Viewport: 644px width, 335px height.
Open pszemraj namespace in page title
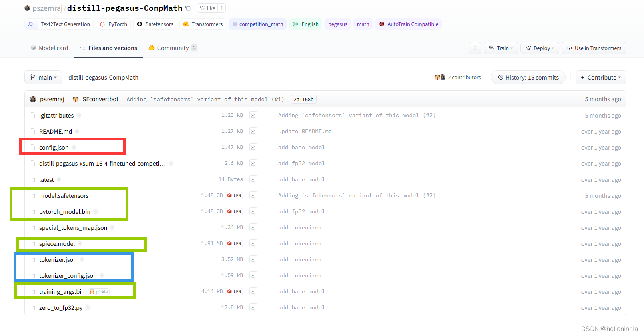48,8
